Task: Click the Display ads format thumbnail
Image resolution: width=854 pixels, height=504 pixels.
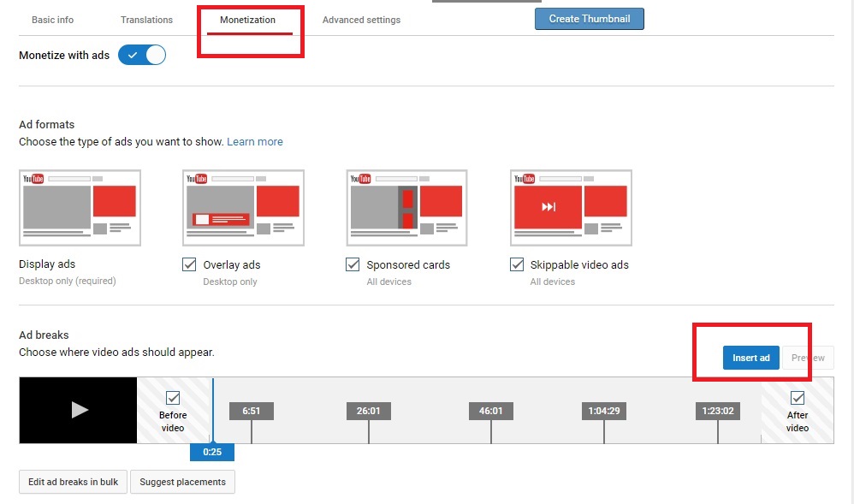Action: [x=80, y=208]
